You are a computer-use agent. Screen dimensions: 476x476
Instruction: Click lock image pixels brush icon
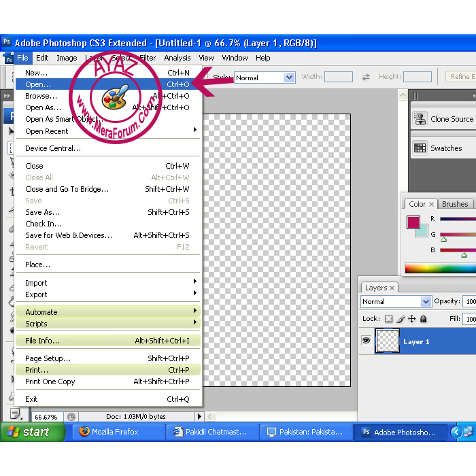coord(401,319)
